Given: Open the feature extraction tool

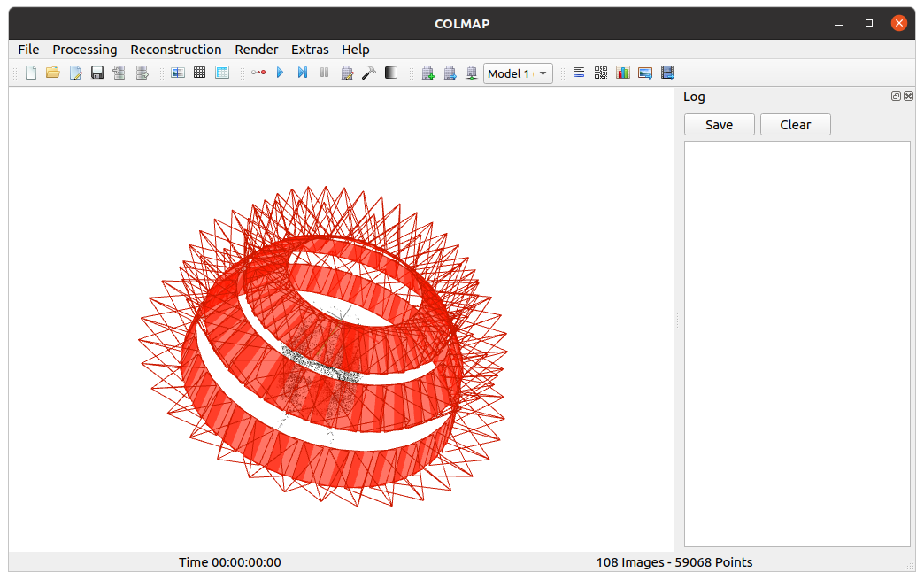Looking at the screenshot, I should [178, 73].
